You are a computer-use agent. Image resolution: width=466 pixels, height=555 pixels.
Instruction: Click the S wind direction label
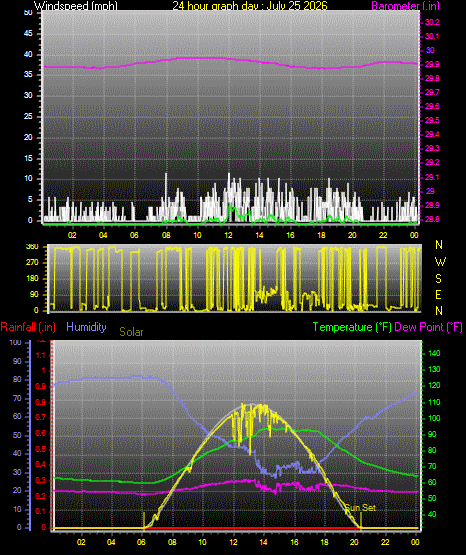438,279
